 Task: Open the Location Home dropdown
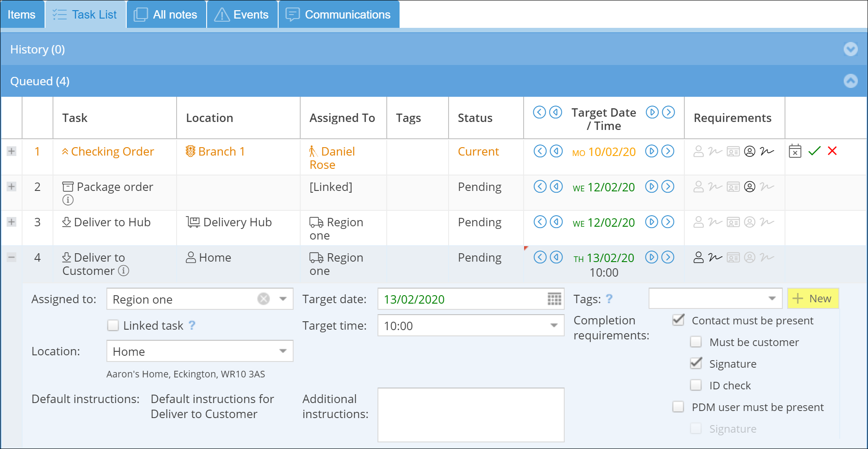[x=283, y=351]
